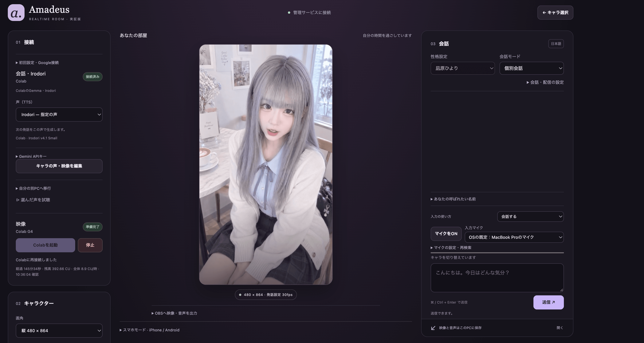Click the キャラを切り替えています status text

pos(453,258)
